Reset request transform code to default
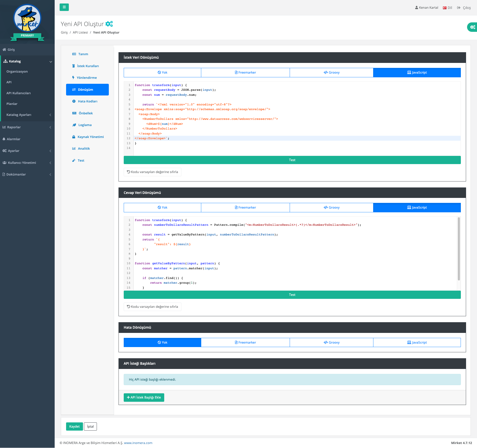 pos(153,172)
